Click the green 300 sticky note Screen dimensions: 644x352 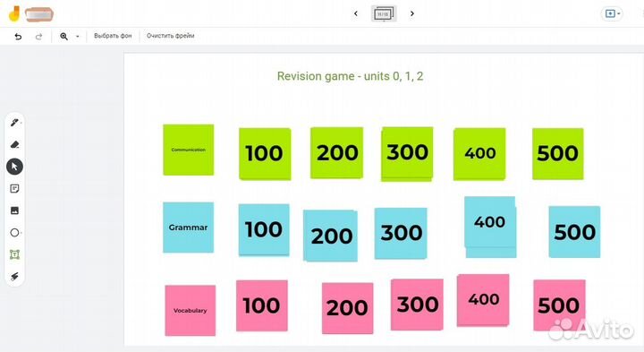click(x=407, y=154)
